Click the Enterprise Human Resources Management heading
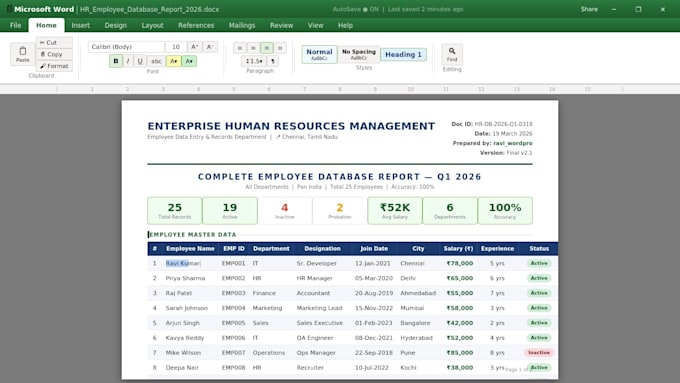Viewport: 680px width, 383px height. coord(291,126)
